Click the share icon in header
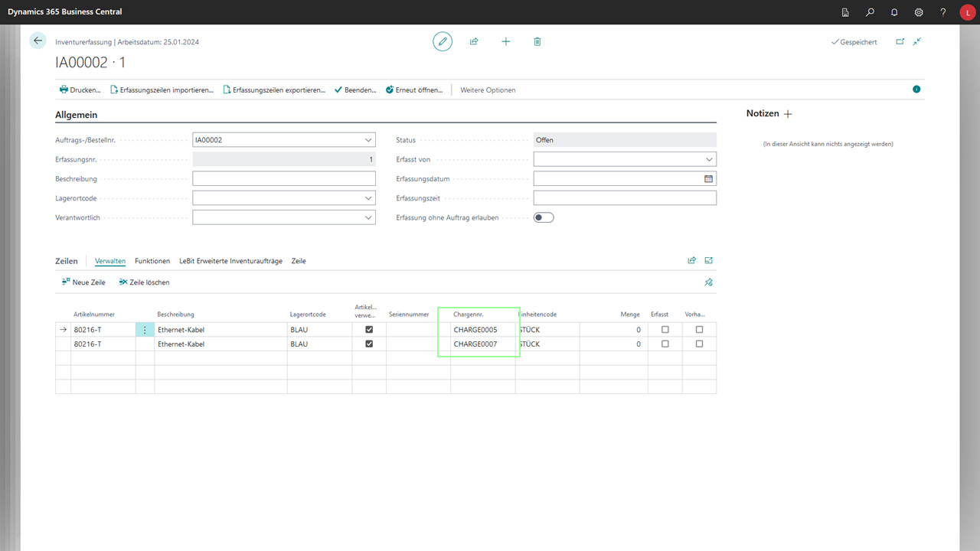This screenshot has width=980, height=551. 474,41
